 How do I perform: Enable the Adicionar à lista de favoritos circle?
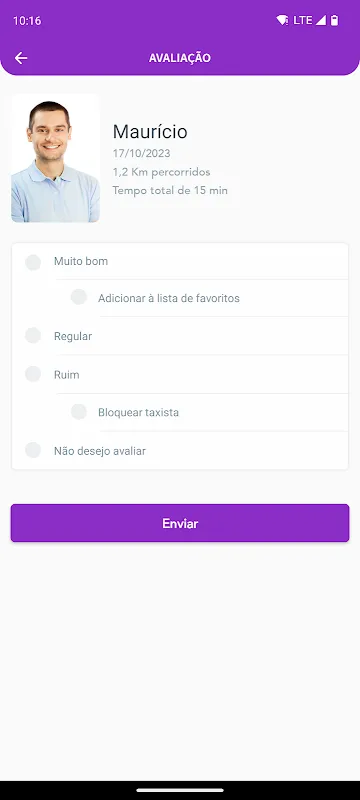[79, 297]
